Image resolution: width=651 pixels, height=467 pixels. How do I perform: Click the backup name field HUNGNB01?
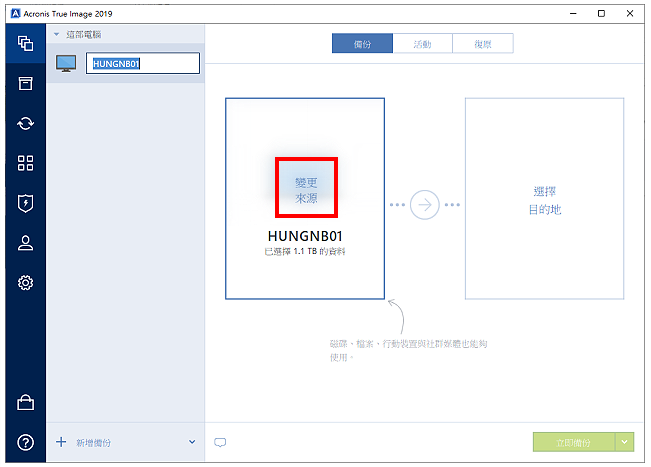(x=143, y=63)
